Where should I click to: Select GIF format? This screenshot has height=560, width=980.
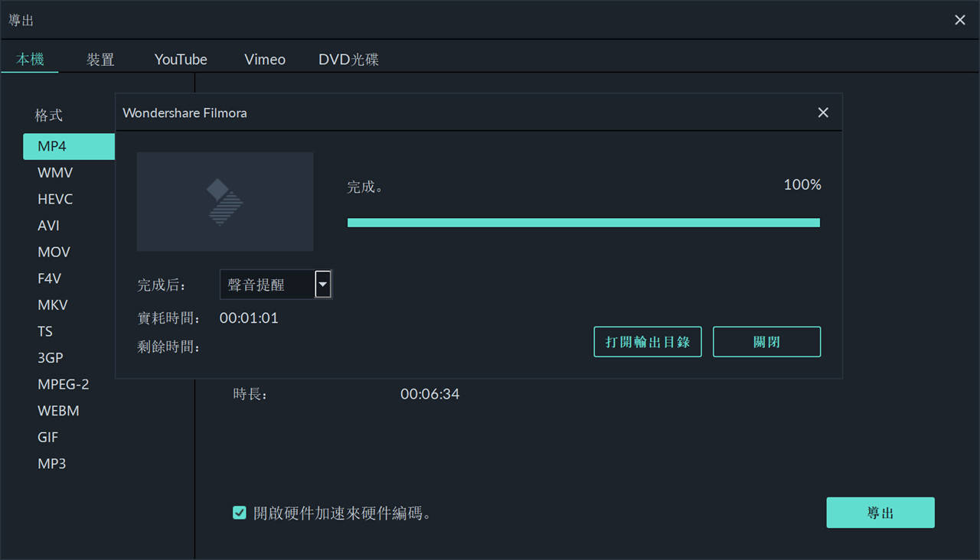(x=47, y=437)
